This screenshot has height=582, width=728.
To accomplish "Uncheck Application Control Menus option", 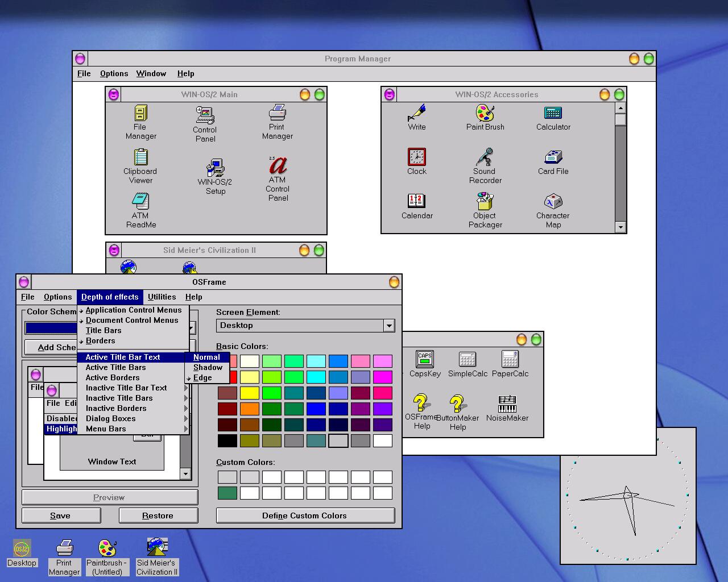I will pyautogui.click(x=133, y=310).
